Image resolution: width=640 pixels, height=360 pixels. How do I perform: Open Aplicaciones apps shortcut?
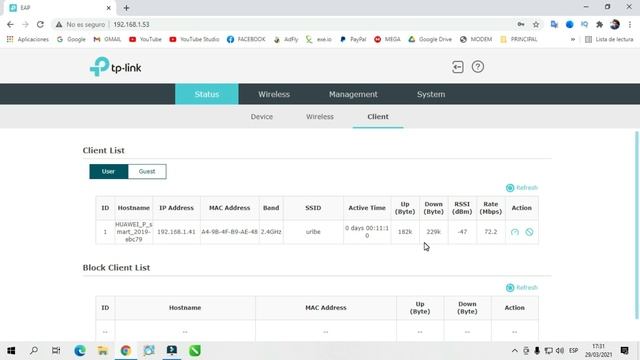[x=28, y=40]
